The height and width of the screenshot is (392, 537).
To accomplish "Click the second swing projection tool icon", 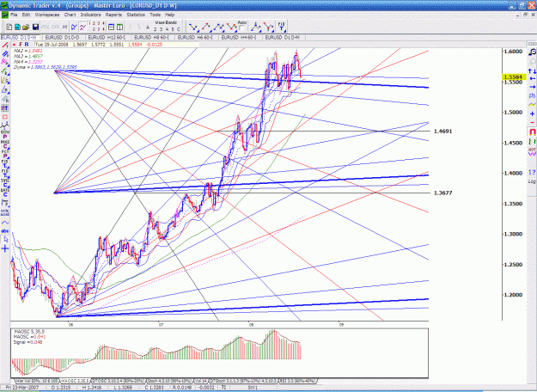I will [206, 27].
